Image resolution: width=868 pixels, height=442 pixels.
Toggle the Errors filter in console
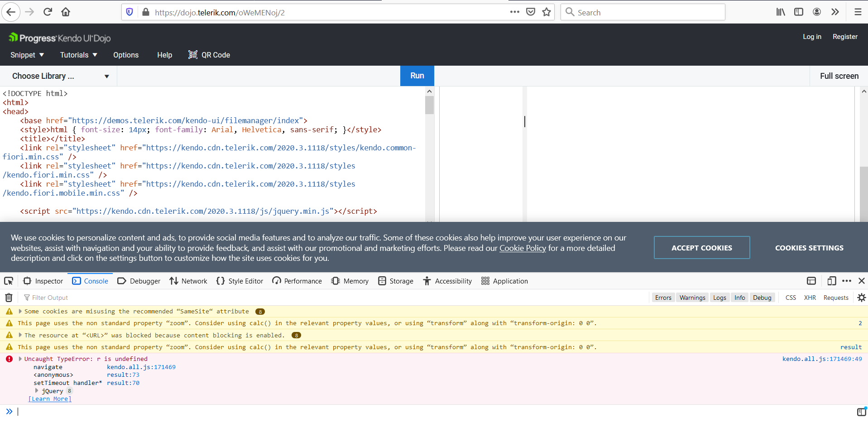coord(663,298)
